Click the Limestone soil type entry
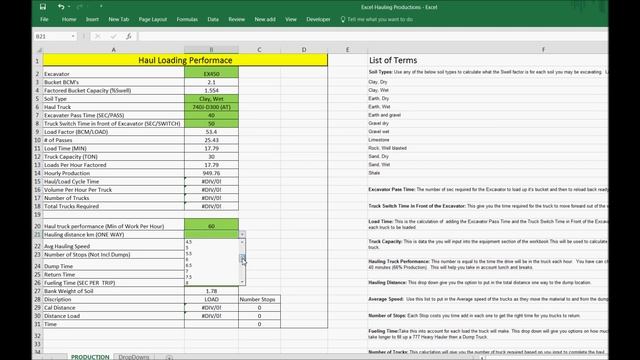The image size is (640, 360). tap(379, 140)
